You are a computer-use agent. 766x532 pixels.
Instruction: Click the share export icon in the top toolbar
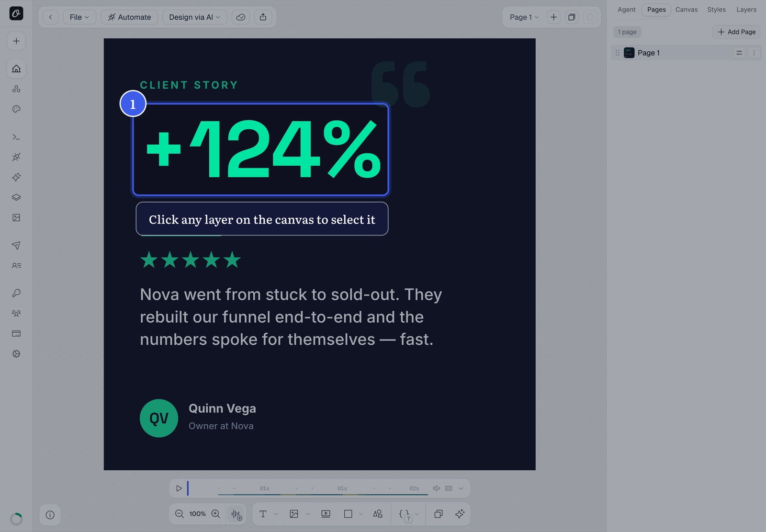click(263, 17)
